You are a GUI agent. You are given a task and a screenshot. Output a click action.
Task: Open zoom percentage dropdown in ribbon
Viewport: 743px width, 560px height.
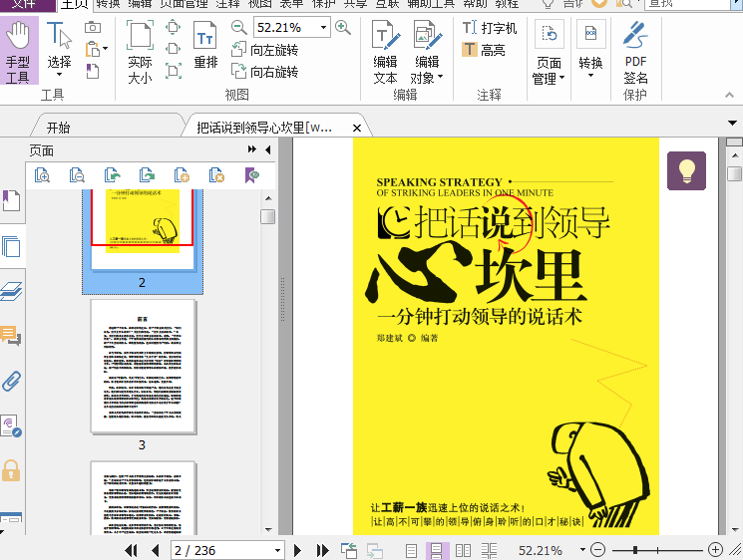323,27
